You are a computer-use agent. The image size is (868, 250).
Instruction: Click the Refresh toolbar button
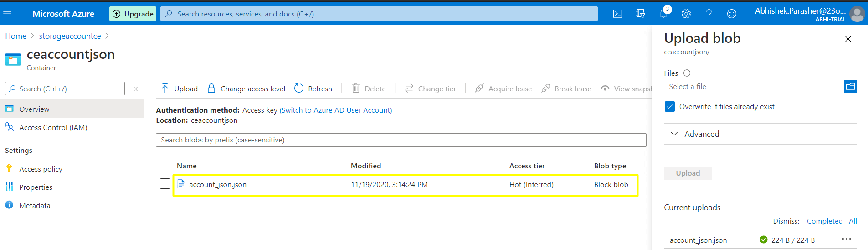coord(313,89)
